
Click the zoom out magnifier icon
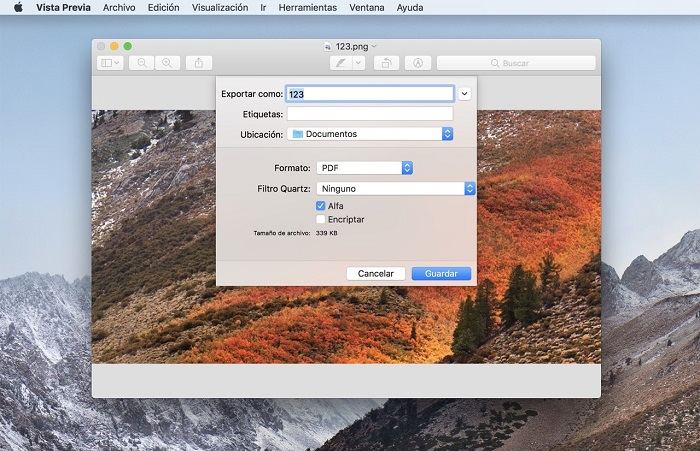[x=142, y=63]
